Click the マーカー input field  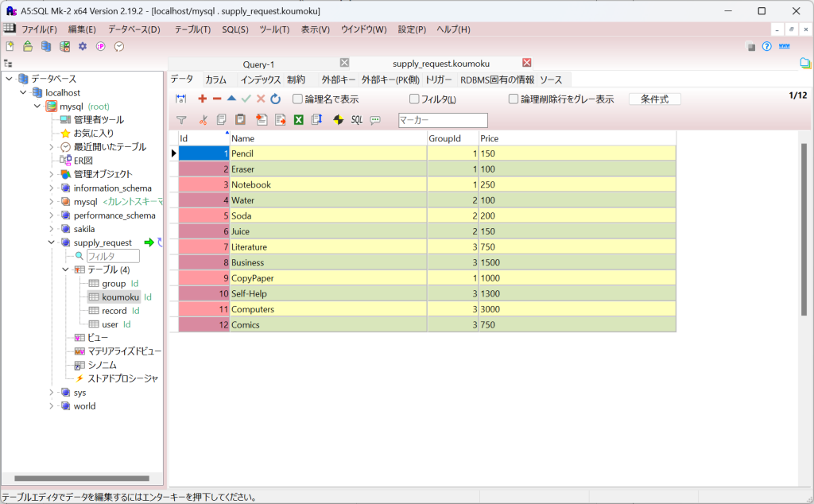pos(443,120)
